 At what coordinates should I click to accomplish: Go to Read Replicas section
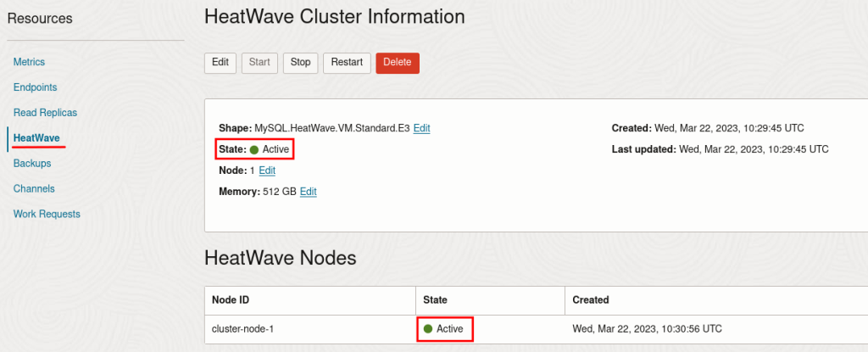pyautogui.click(x=46, y=113)
